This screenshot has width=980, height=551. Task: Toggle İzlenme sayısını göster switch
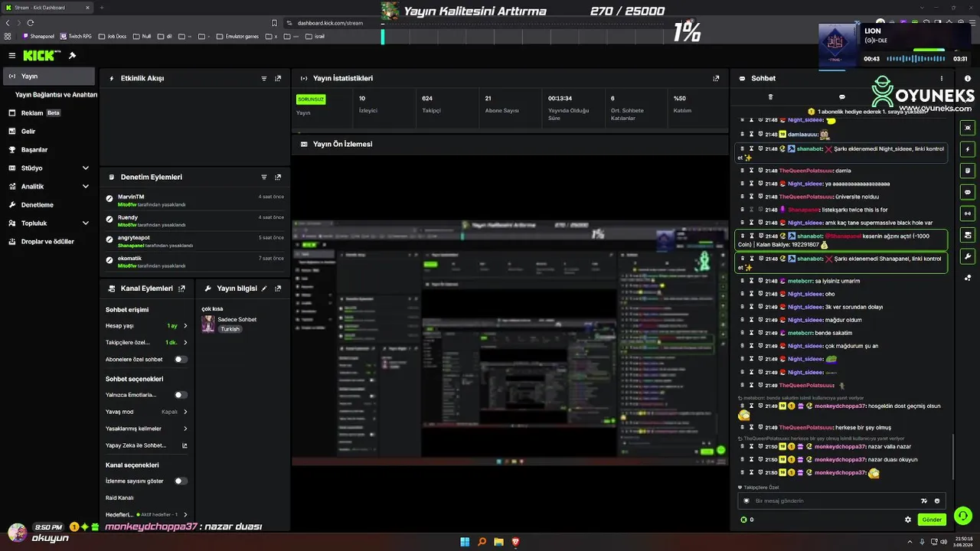[x=181, y=481]
